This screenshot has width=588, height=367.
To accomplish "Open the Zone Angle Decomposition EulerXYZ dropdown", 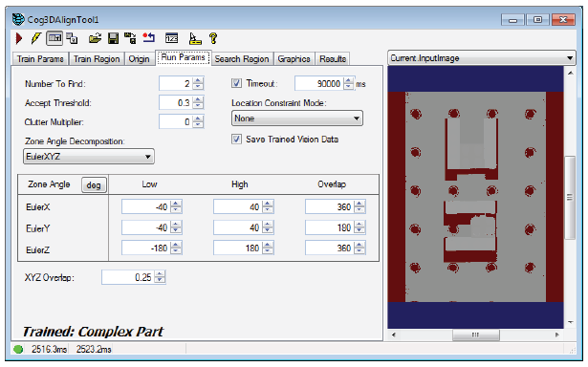I will (89, 157).
